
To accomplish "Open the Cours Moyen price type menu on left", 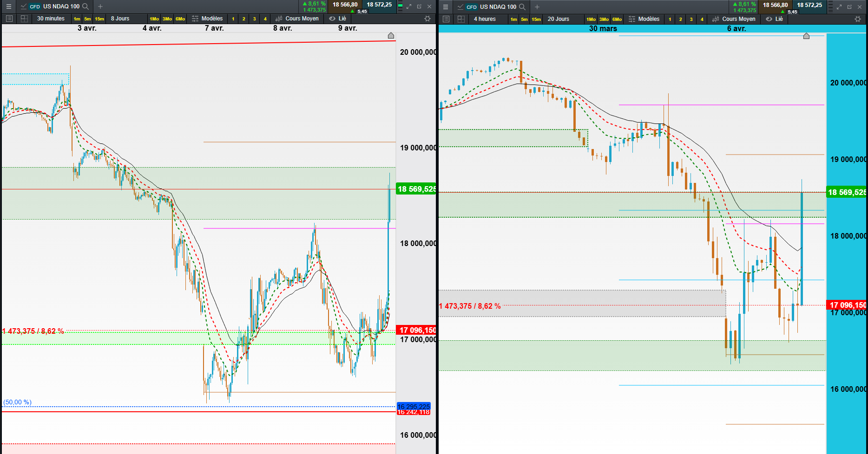I will tap(297, 19).
